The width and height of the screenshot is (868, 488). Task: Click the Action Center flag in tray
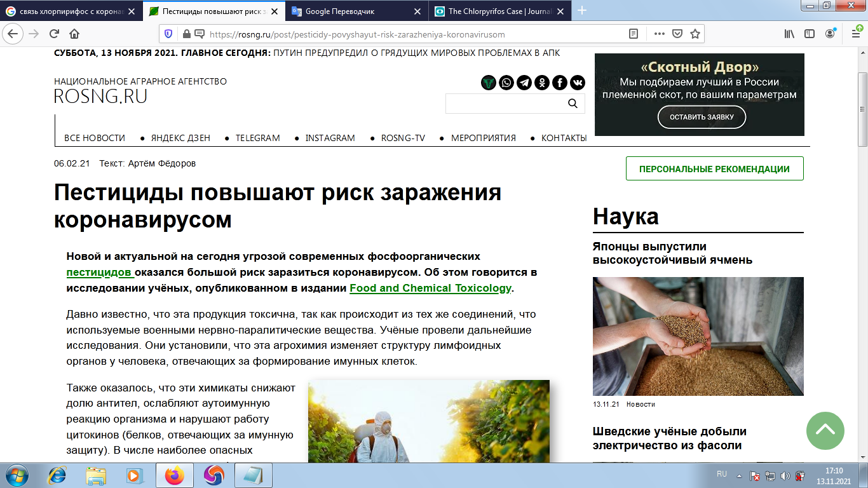(x=755, y=477)
